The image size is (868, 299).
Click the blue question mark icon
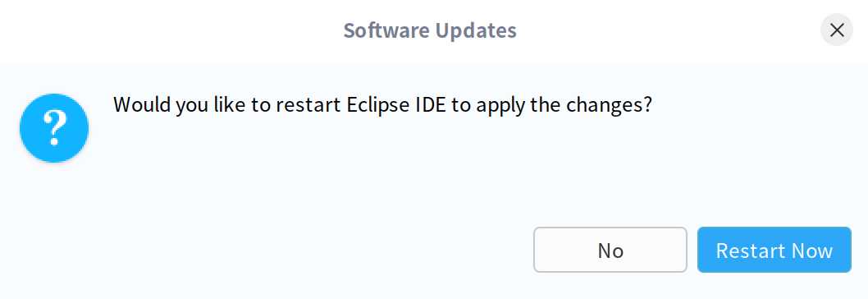pyautogui.click(x=54, y=127)
